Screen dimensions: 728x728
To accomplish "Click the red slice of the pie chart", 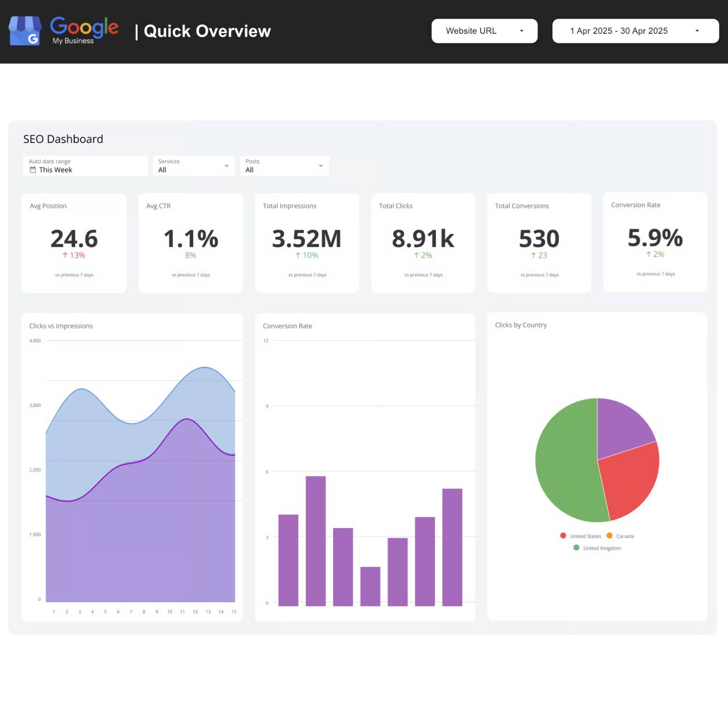I will pos(631,479).
